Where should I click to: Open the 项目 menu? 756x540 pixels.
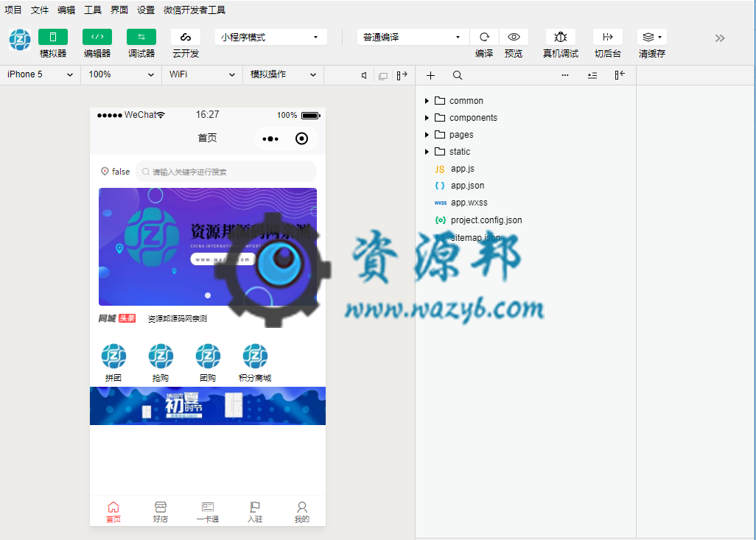[x=13, y=10]
